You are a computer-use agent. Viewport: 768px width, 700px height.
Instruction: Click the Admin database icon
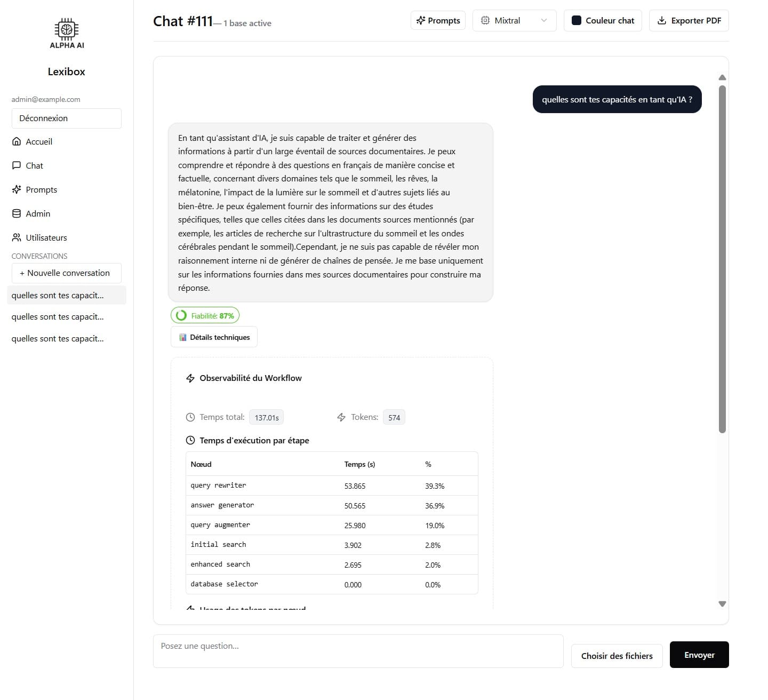coord(17,213)
